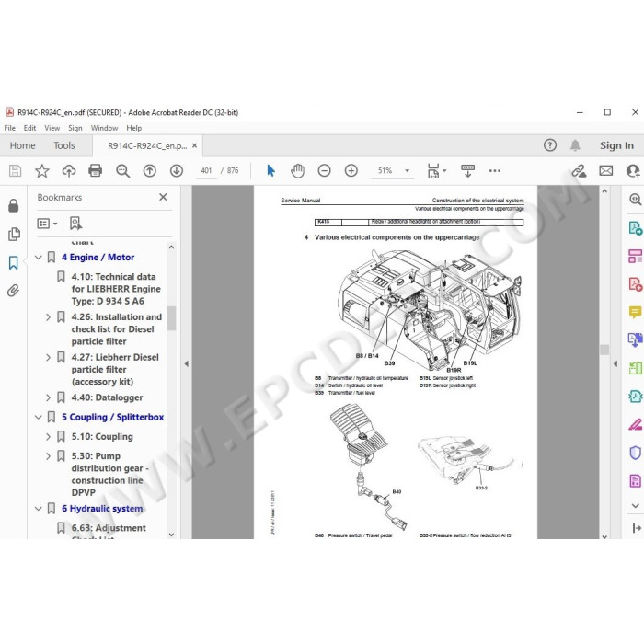Choose the selection arrow tool
This screenshot has height=644, width=644.
click(x=270, y=170)
